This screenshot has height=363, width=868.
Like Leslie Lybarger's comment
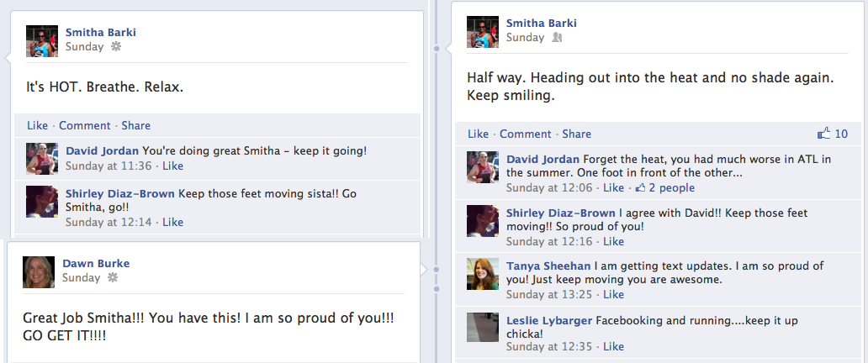point(614,346)
